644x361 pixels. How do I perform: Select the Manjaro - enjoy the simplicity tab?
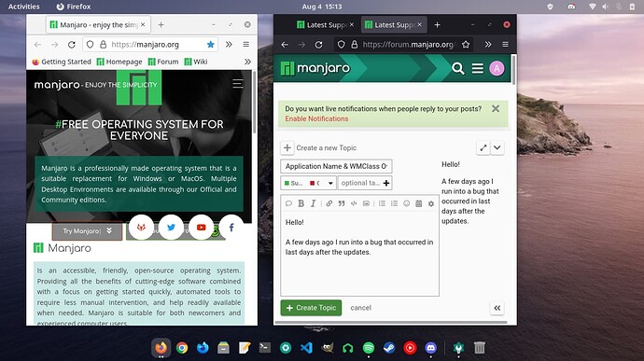point(98,24)
